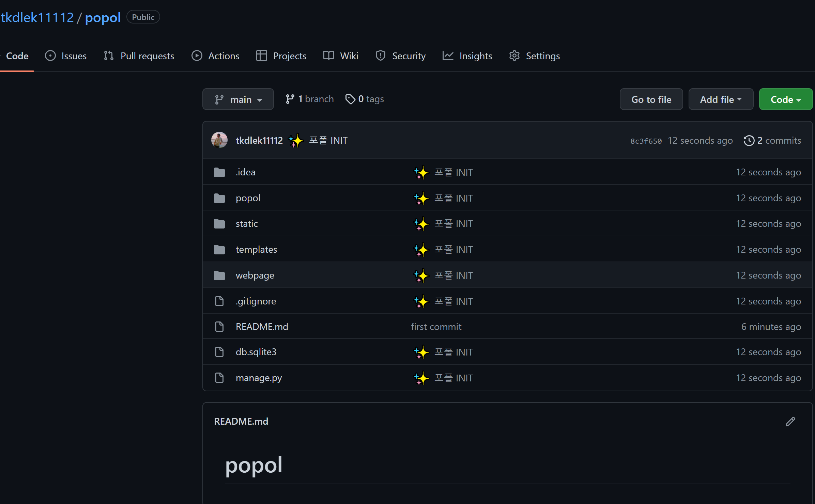Viewport: 815px width, 504px height.
Task: Open the popol folder
Action: tap(248, 198)
